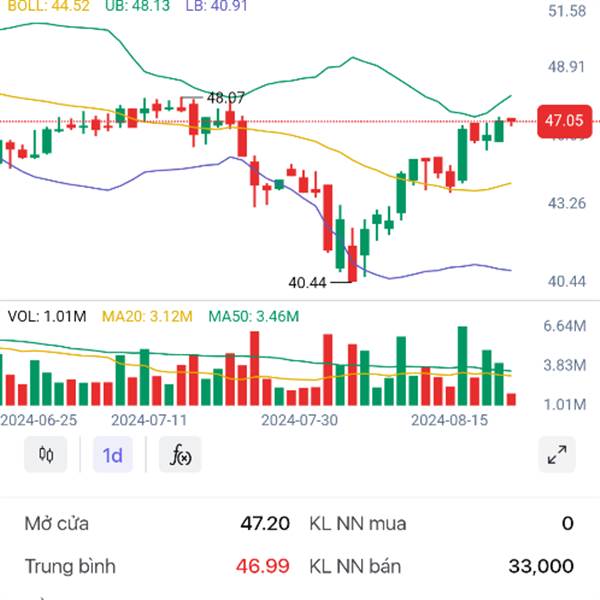Click the 2024-07-30 date axis label

(300, 420)
